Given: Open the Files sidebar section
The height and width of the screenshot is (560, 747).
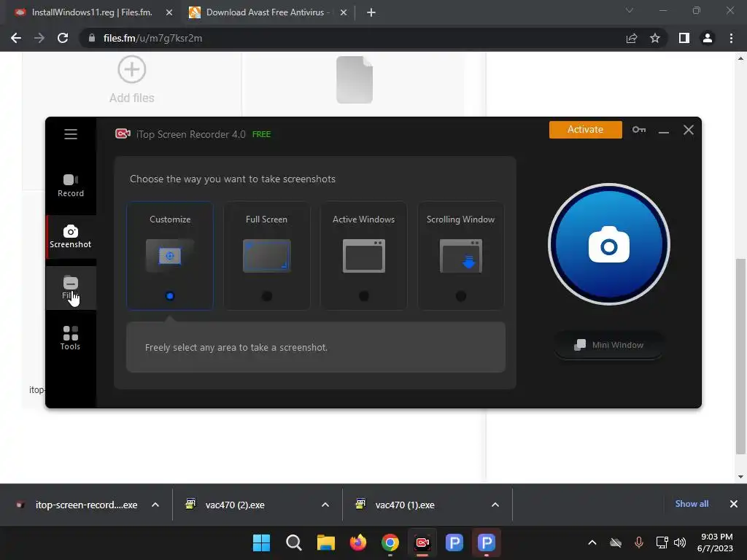Looking at the screenshot, I should coord(71,287).
